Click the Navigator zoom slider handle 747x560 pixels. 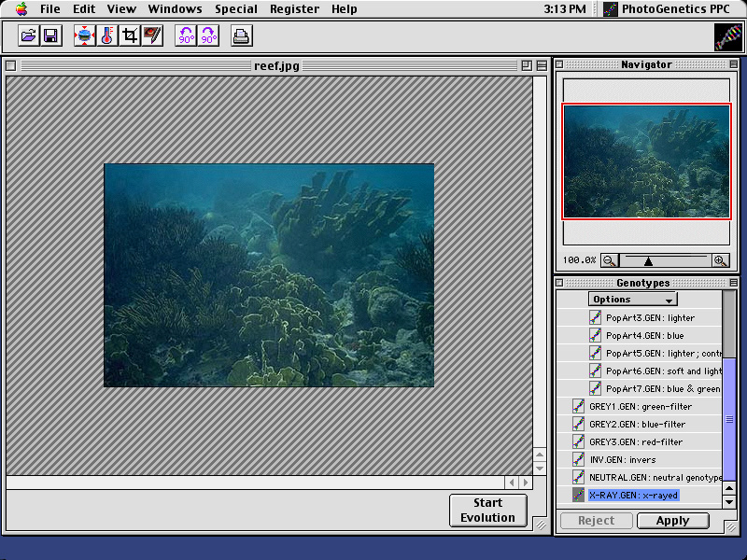(x=648, y=261)
